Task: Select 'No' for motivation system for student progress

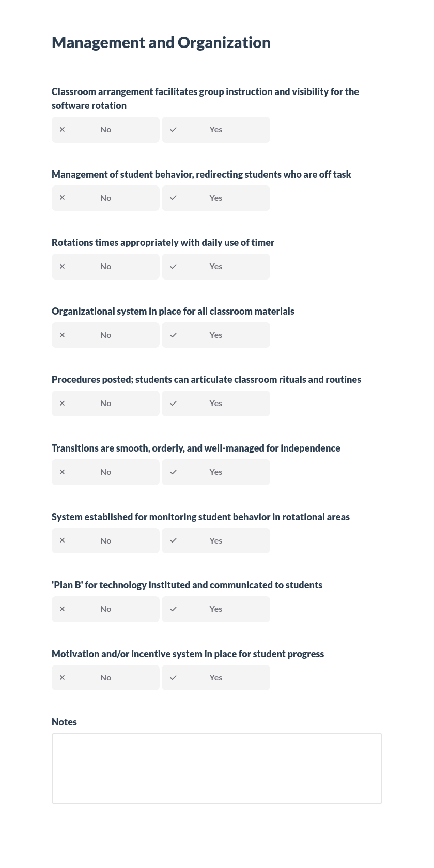Action: pos(105,677)
